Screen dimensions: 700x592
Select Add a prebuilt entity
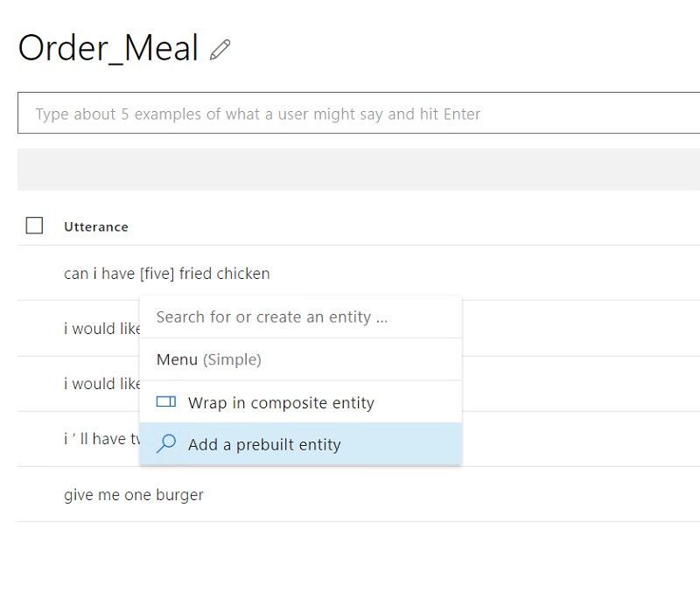point(300,444)
